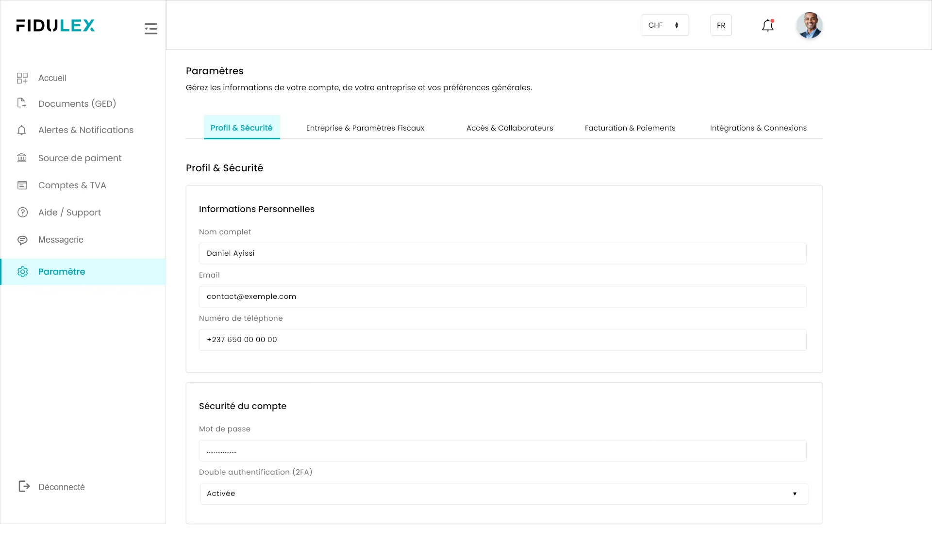Click the Comptes & TVA icon
The width and height of the screenshot is (932, 560).
point(22,185)
